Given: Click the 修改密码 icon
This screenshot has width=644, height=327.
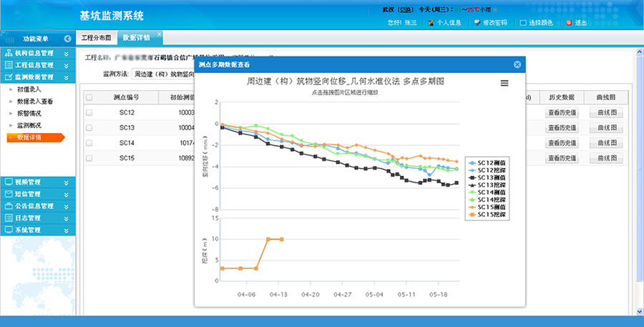Looking at the screenshot, I should [477, 23].
